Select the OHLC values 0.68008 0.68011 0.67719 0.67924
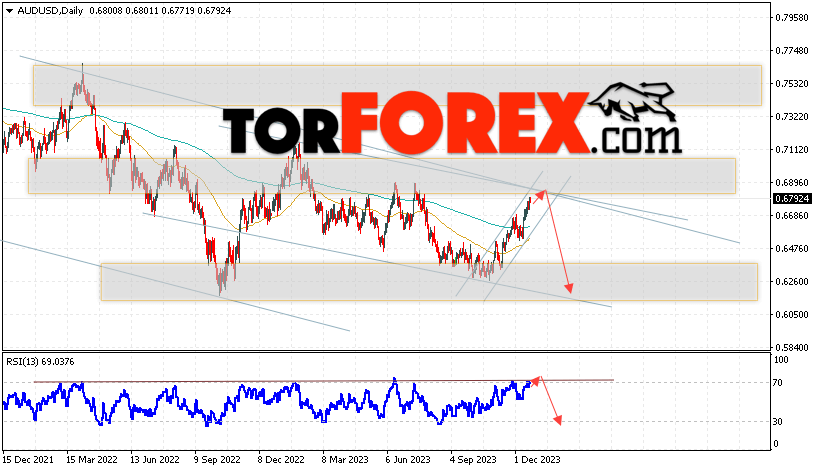 pyautogui.click(x=160, y=10)
